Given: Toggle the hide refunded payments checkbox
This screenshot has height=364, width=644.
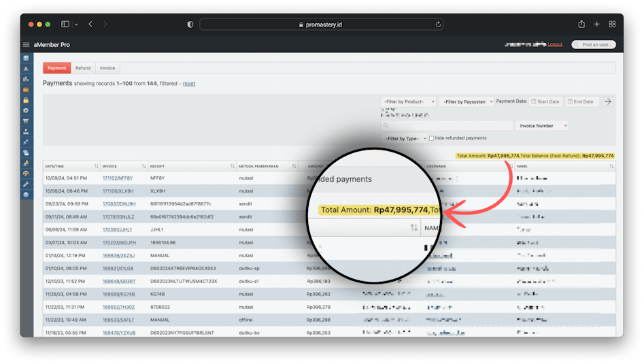Looking at the screenshot, I should pyautogui.click(x=432, y=138).
